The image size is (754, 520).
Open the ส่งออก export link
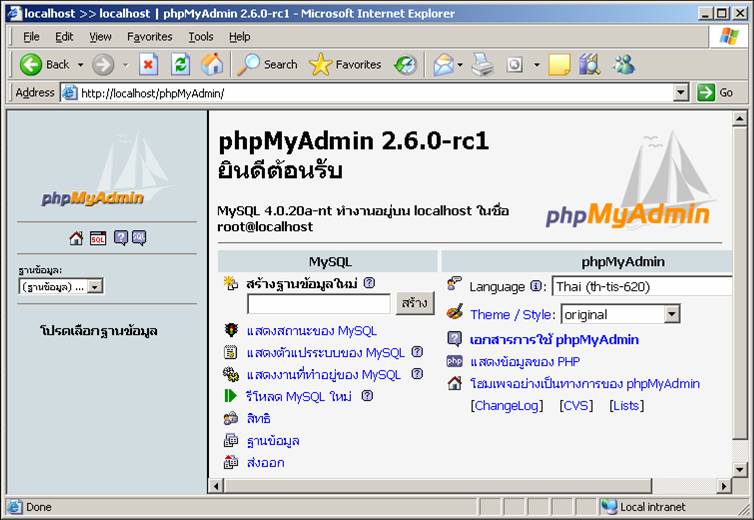pyautogui.click(x=265, y=463)
